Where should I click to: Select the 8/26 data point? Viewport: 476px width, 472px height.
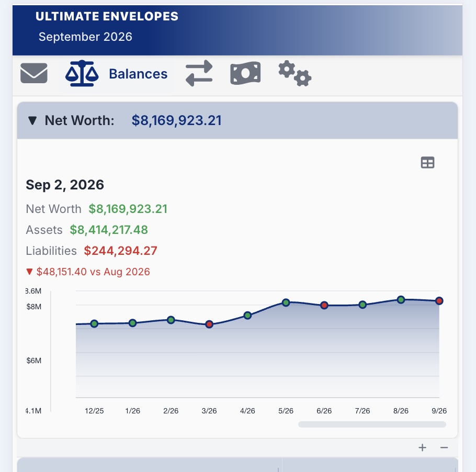click(401, 300)
